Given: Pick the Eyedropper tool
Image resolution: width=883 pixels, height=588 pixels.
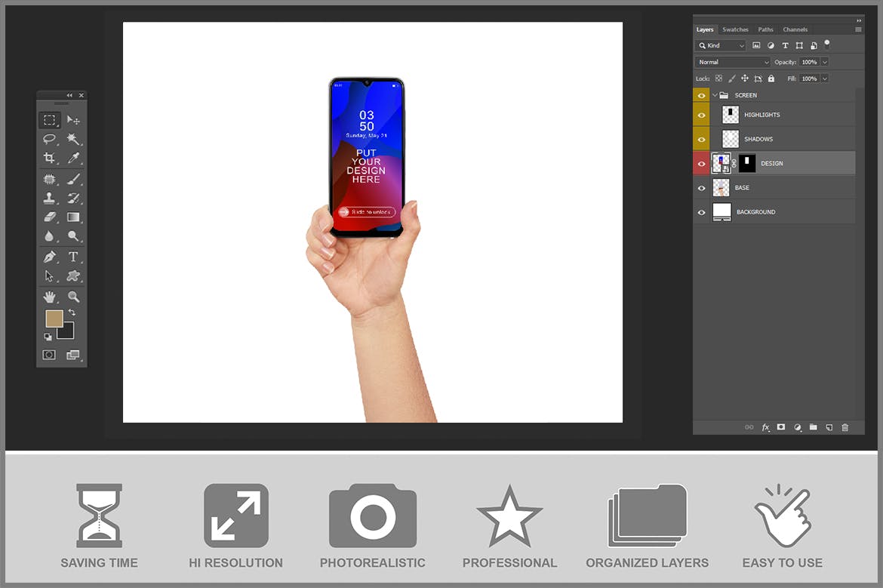Looking at the screenshot, I should 75,159.
